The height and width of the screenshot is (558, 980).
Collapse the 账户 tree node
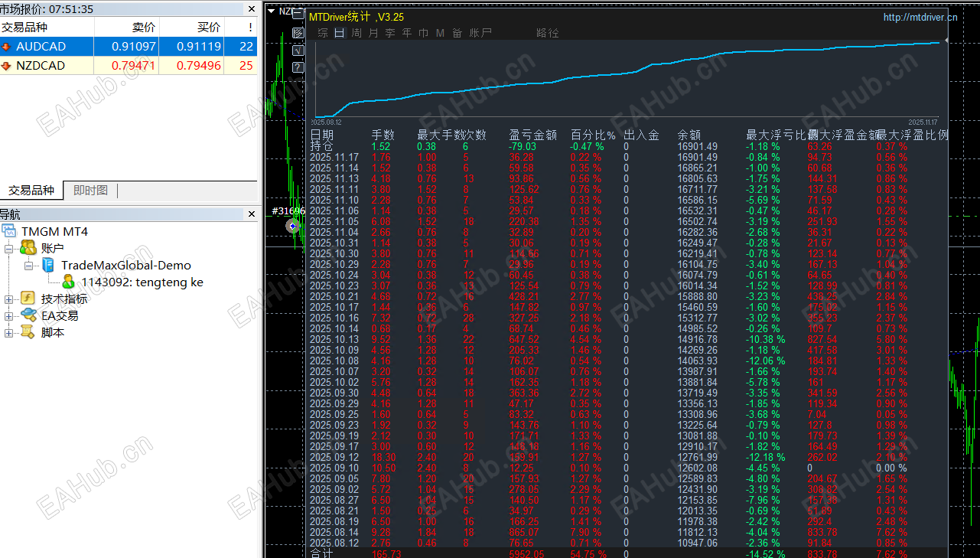(9, 248)
